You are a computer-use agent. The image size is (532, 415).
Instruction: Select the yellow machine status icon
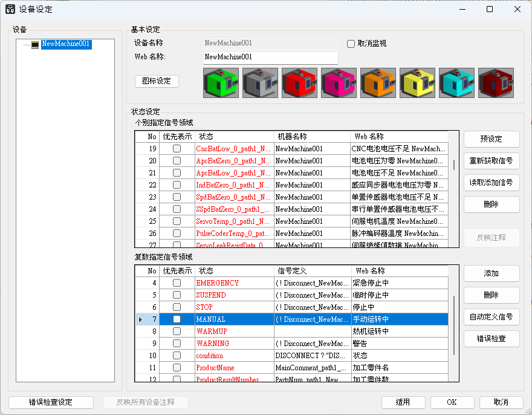click(x=417, y=83)
